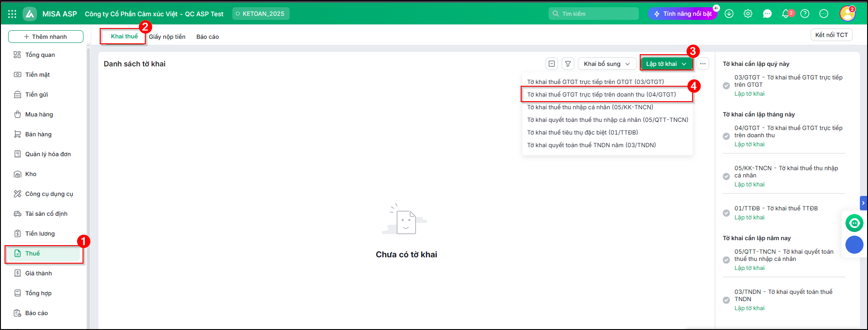
Task: Open the green chatbot assistant icon
Action: point(854,223)
